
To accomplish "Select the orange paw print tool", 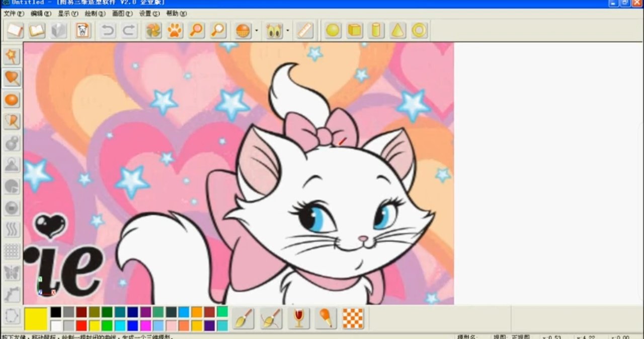I will (175, 31).
